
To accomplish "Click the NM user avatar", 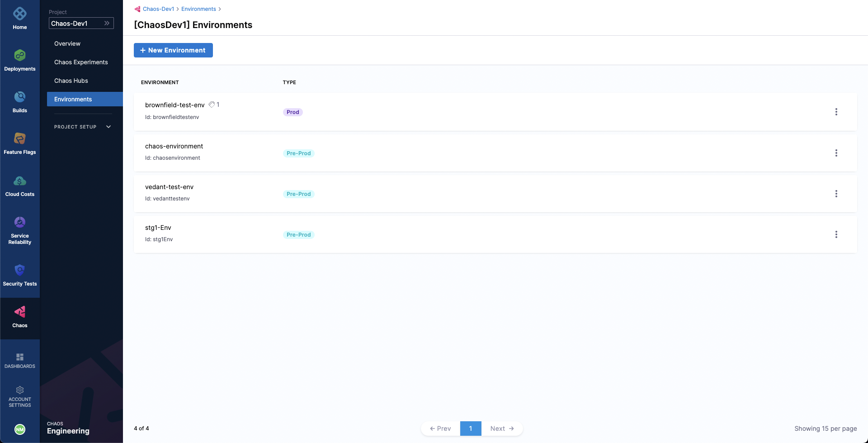I will click(20, 429).
